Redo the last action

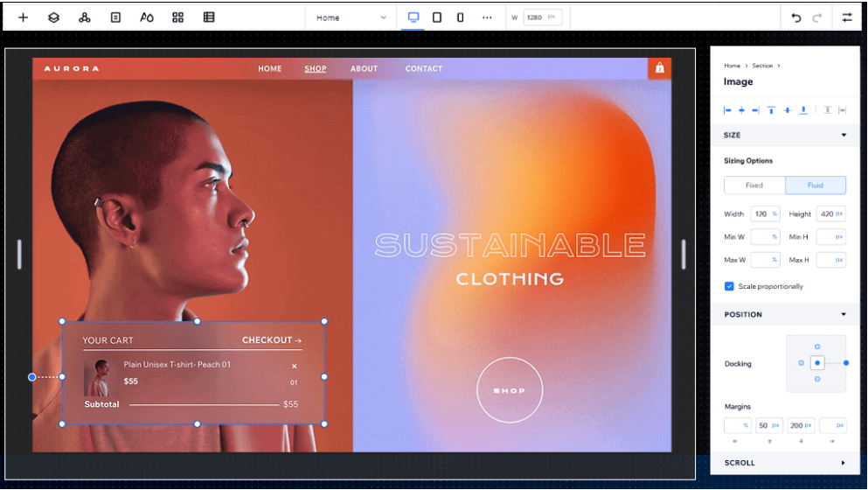(x=817, y=17)
